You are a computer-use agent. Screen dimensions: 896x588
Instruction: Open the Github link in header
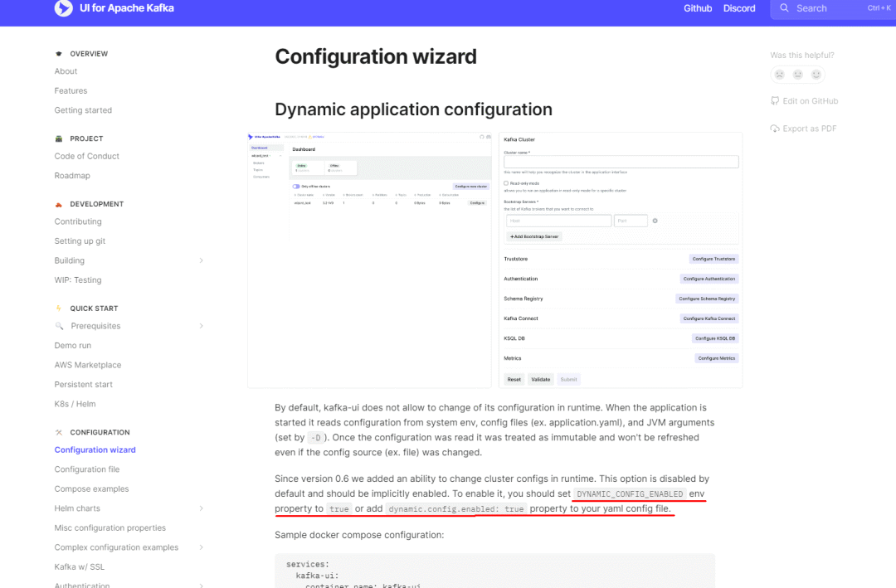coord(698,8)
